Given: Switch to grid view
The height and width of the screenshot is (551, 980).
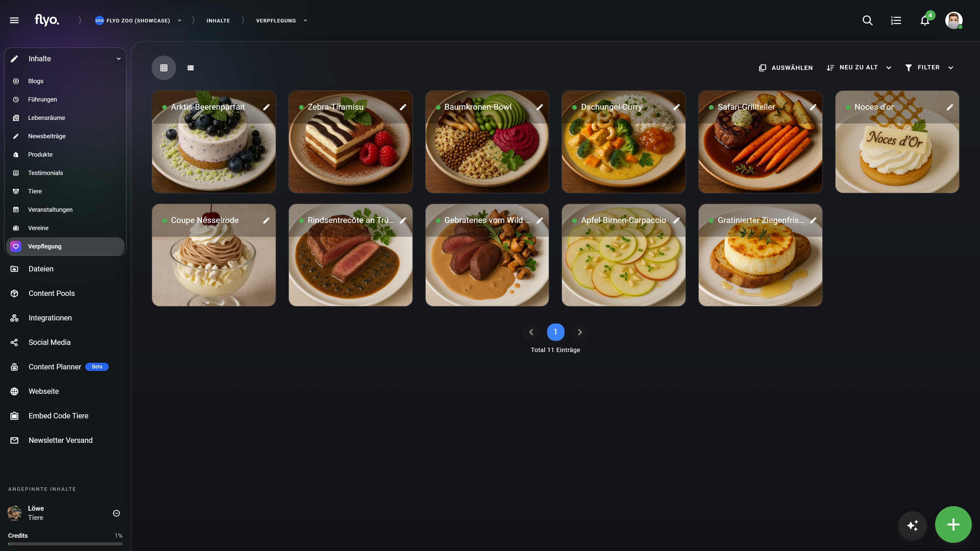Looking at the screenshot, I should [164, 68].
